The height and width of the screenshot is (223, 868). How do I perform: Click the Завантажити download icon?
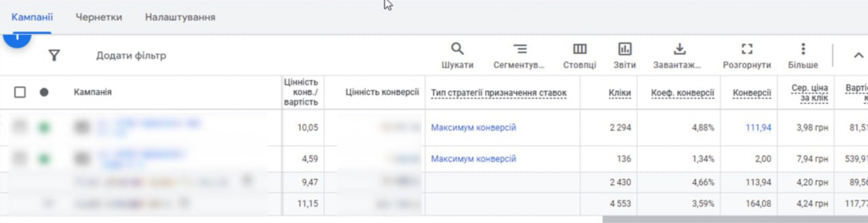pyautogui.click(x=677, y=56)
